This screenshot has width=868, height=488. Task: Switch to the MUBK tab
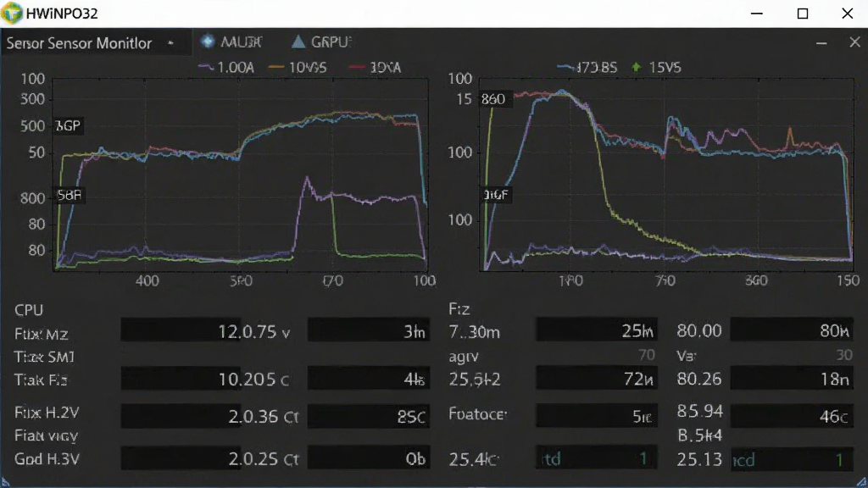click(231, 42)
